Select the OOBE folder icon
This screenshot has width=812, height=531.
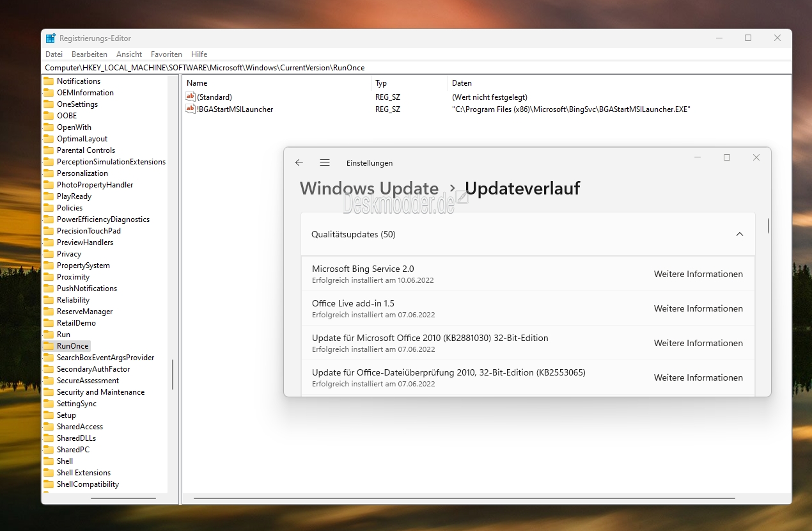[49, 116]
